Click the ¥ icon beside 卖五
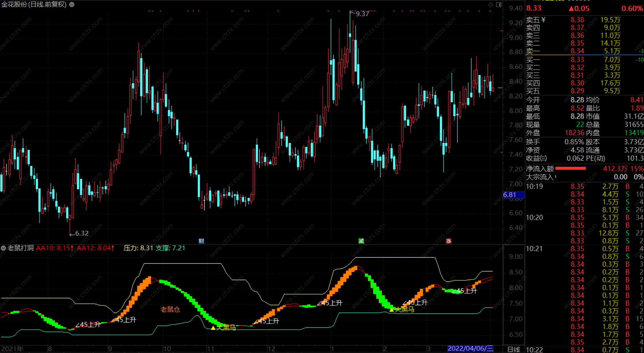 coord(544,20)
